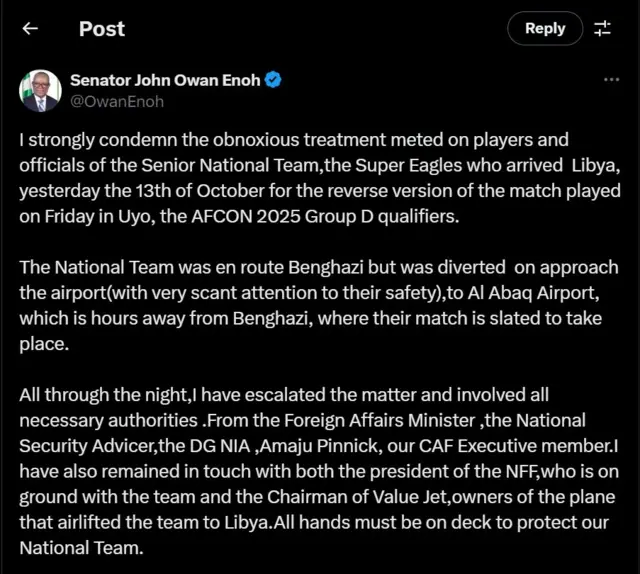
Task: Click the paragraph starting "I strongly condemn"
Action: [x=319, y=177]
